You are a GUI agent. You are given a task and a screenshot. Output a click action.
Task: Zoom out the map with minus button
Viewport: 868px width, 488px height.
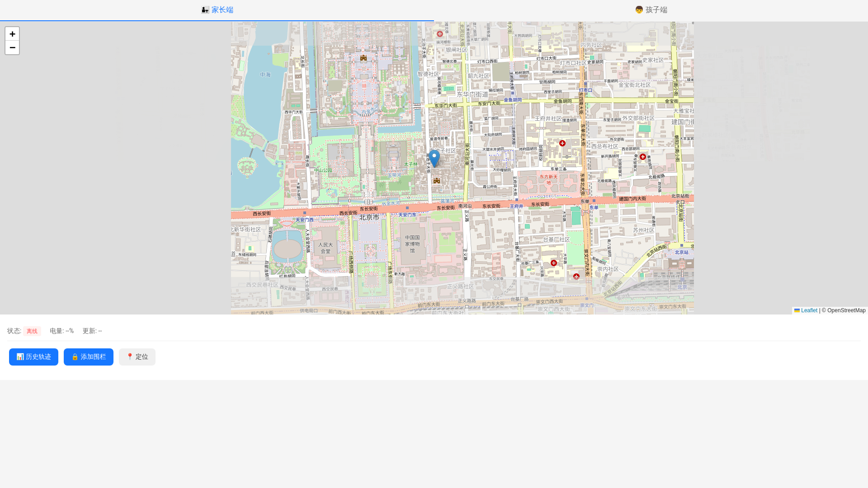coord(12,47)
